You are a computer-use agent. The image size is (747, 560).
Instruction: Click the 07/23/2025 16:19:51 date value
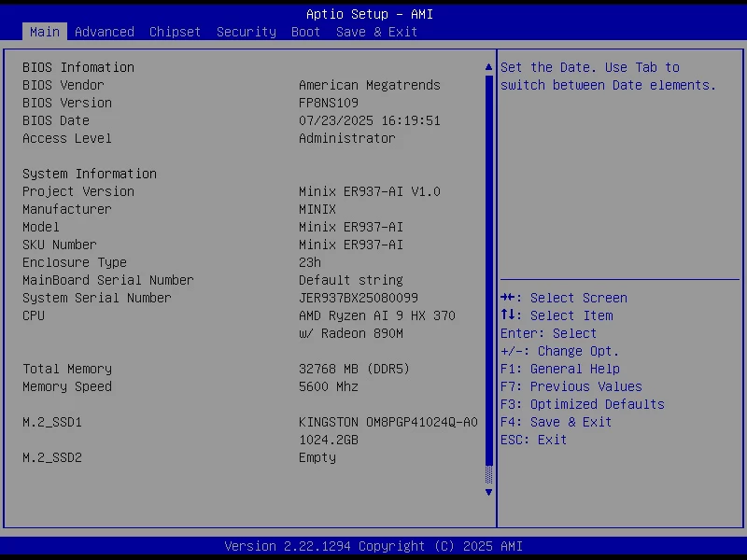[x=370, y=120]
